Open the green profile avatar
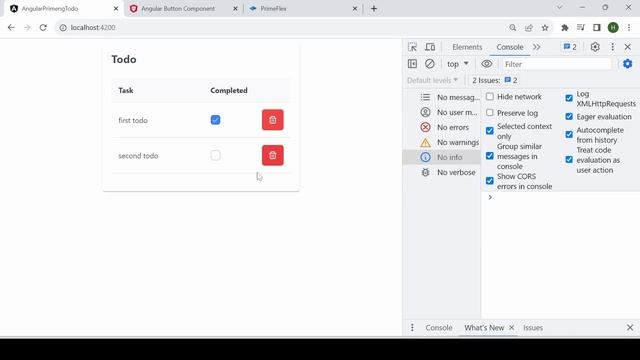Screen dimensions: 640x360 pyautogui.click(x=613, y=27)
